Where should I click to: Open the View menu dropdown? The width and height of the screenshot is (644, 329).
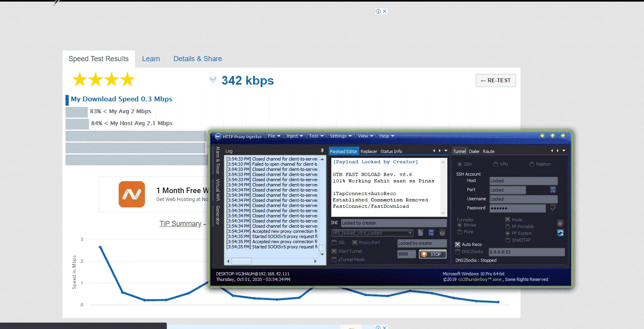(365, 136)
